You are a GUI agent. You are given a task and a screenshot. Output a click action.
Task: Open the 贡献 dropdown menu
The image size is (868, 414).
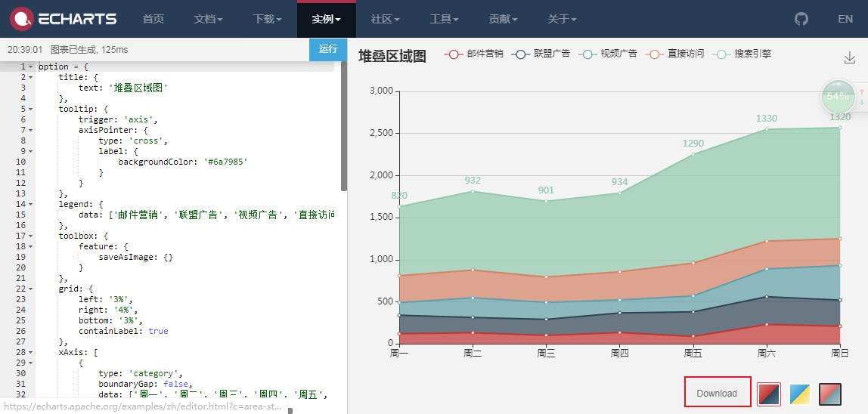point(504,19)
